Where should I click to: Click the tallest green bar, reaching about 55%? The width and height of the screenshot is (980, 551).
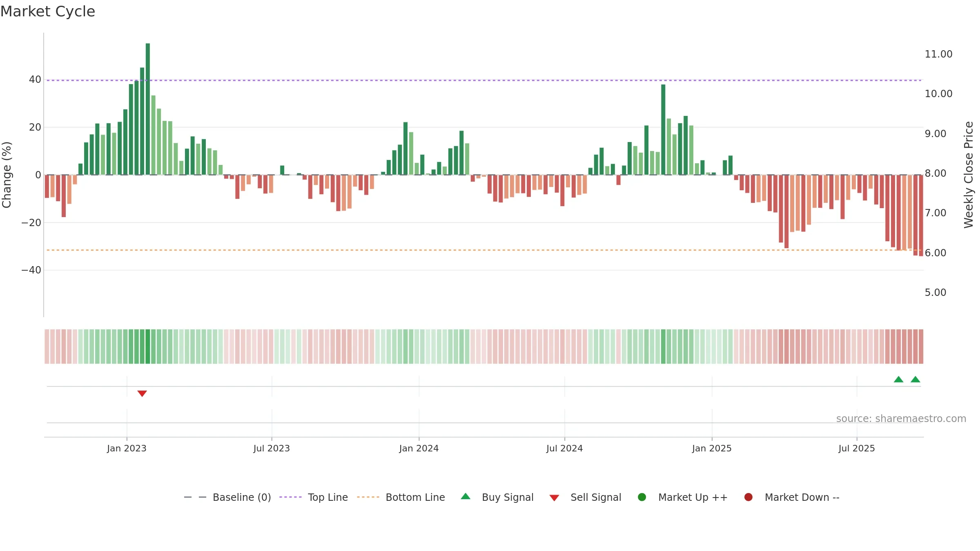[148, 109]
